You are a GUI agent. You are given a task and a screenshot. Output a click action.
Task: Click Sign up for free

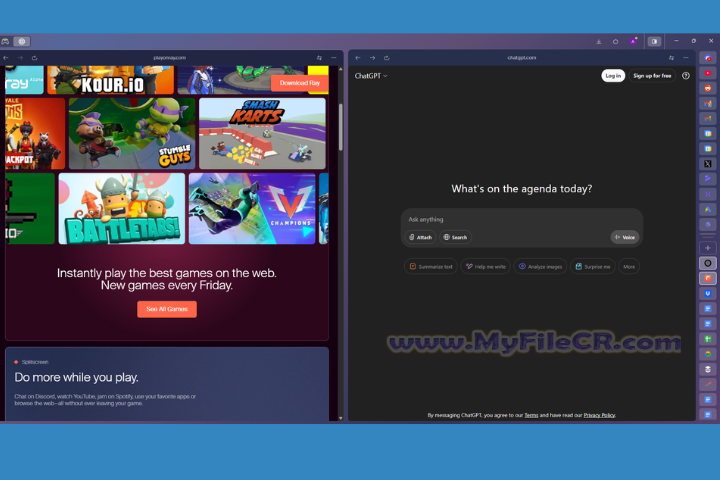652,76
